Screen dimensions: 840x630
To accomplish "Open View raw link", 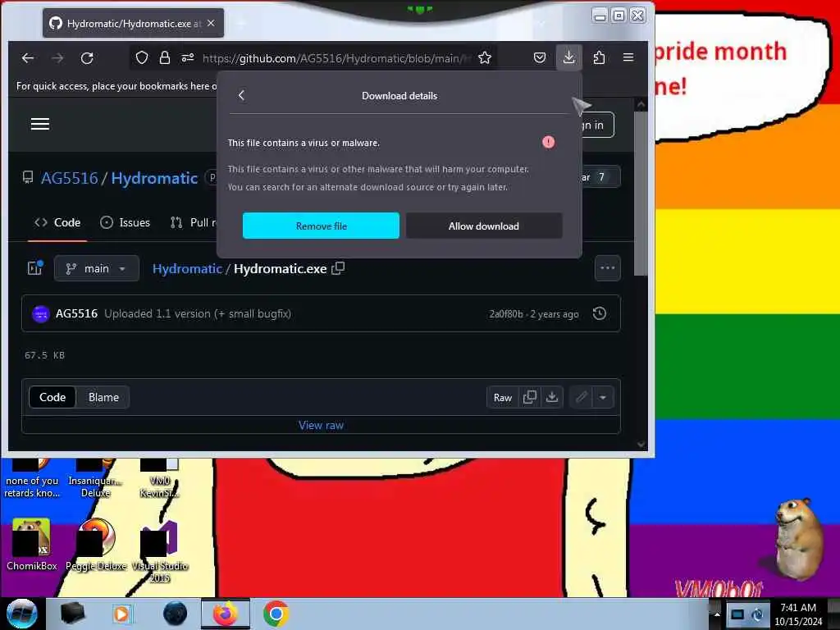I will 321,426.
